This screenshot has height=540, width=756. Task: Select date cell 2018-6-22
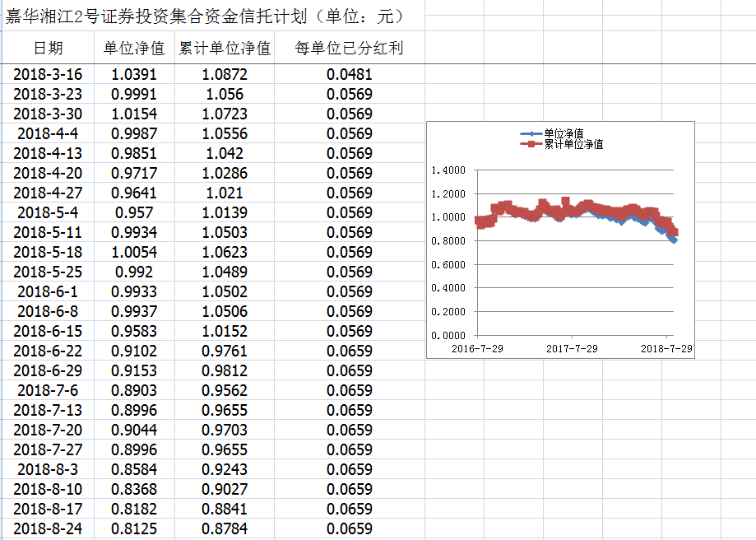click(49, 351)
